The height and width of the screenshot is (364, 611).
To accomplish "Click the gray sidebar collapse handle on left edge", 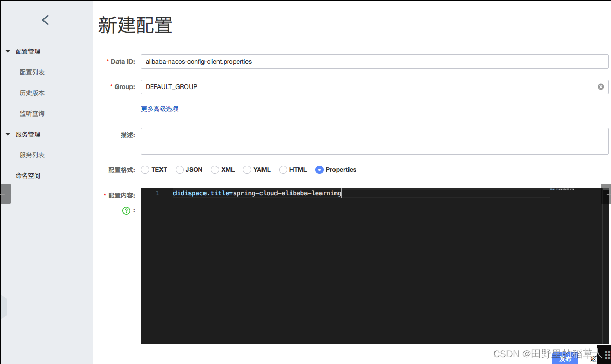I will [x=6, y=194].
